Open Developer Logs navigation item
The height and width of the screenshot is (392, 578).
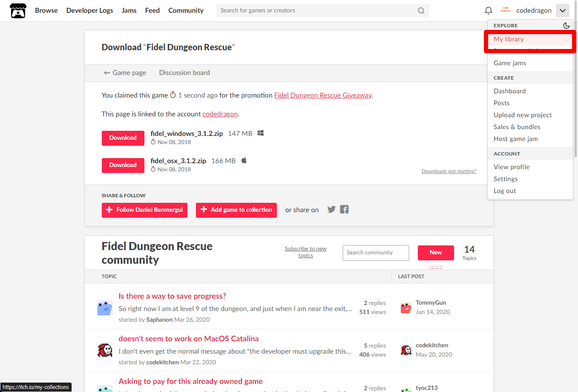click(90, 11)
